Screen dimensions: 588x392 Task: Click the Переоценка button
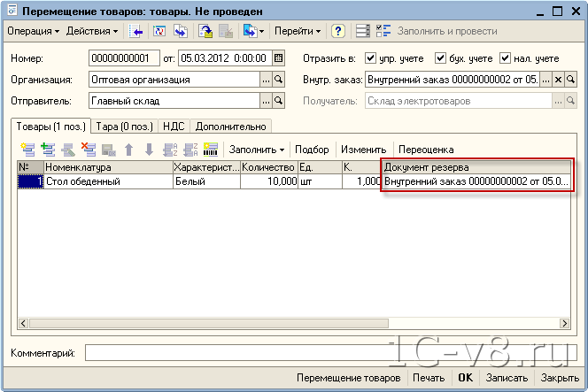coord(426,150)
